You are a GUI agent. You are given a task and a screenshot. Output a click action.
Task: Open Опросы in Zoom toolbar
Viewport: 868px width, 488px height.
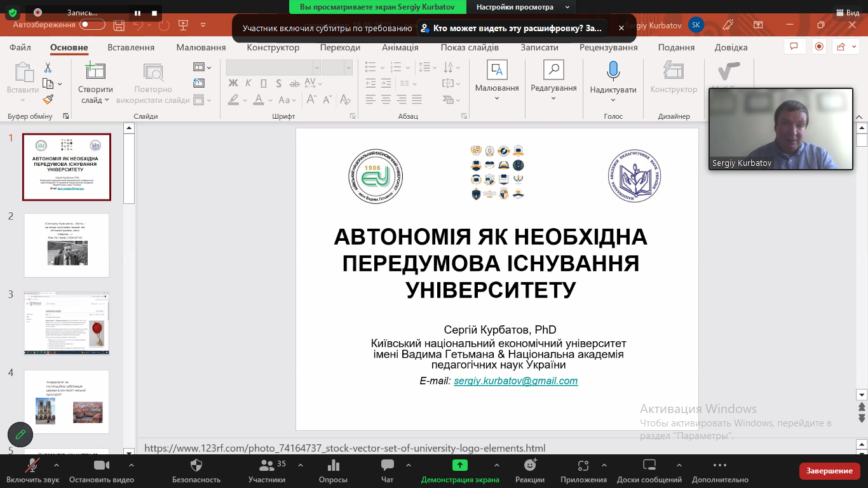click(333, 471)
